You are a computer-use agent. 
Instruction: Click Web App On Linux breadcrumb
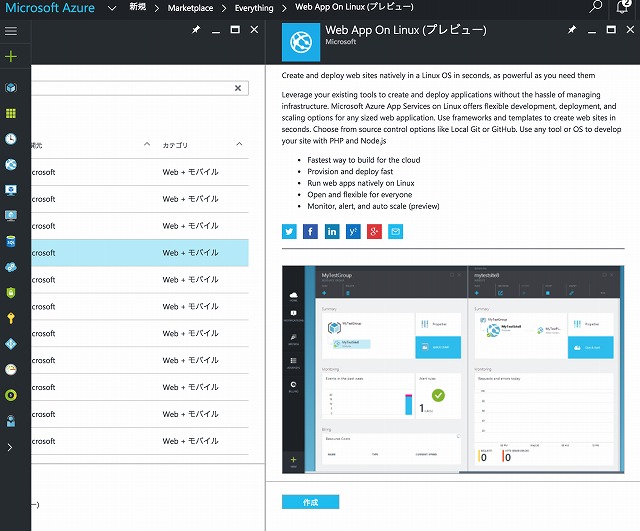pyautogui.click(x=354, y=7)
